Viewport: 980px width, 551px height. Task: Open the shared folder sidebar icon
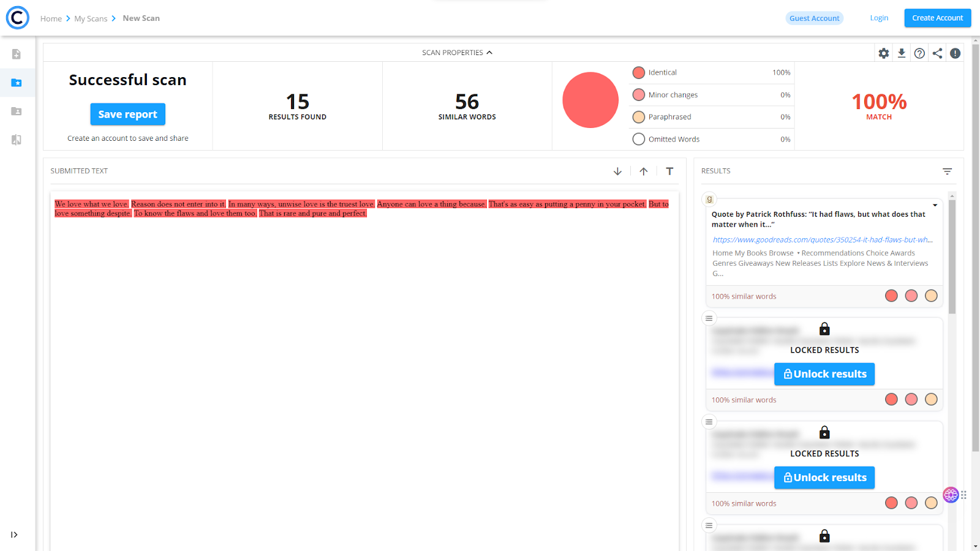[x=17, y=111]
